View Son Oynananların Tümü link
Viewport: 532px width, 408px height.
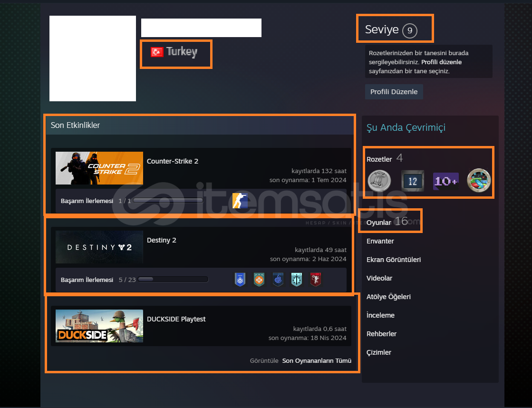317,361
